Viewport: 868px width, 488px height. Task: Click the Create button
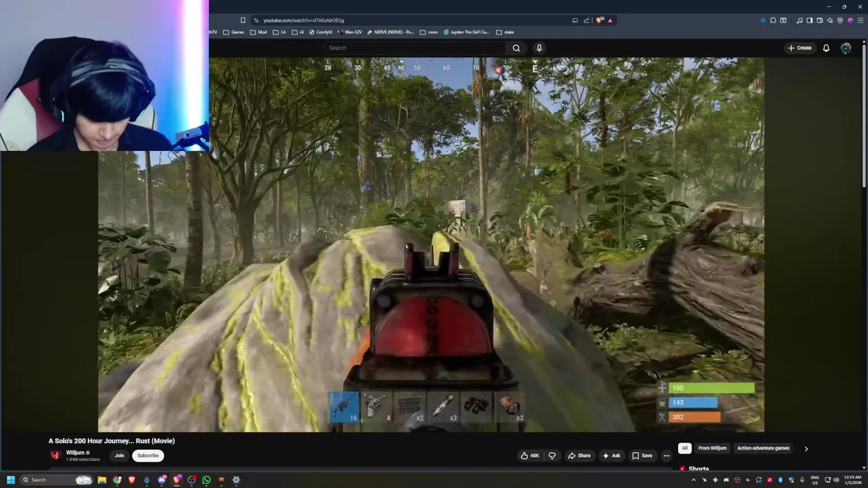click(x=800, y=48)
